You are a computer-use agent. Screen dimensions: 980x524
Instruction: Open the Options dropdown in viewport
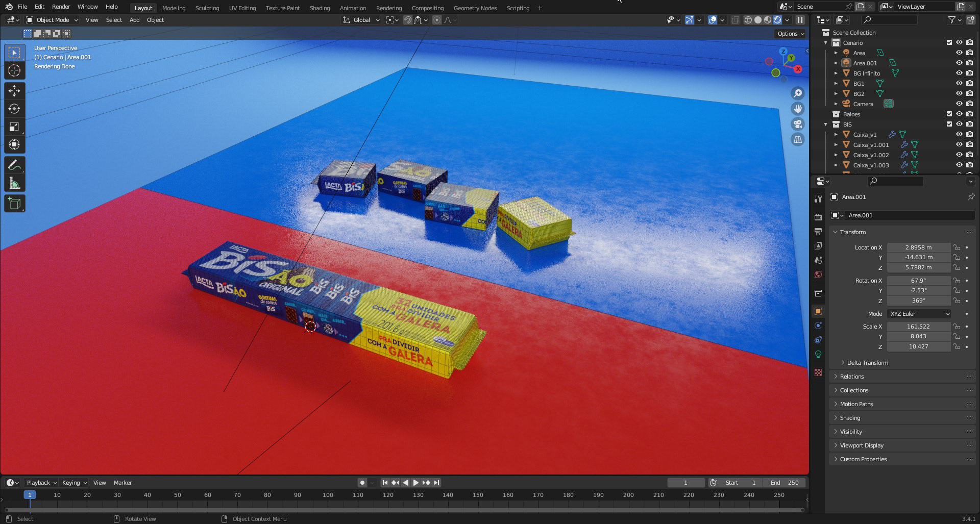790,34
